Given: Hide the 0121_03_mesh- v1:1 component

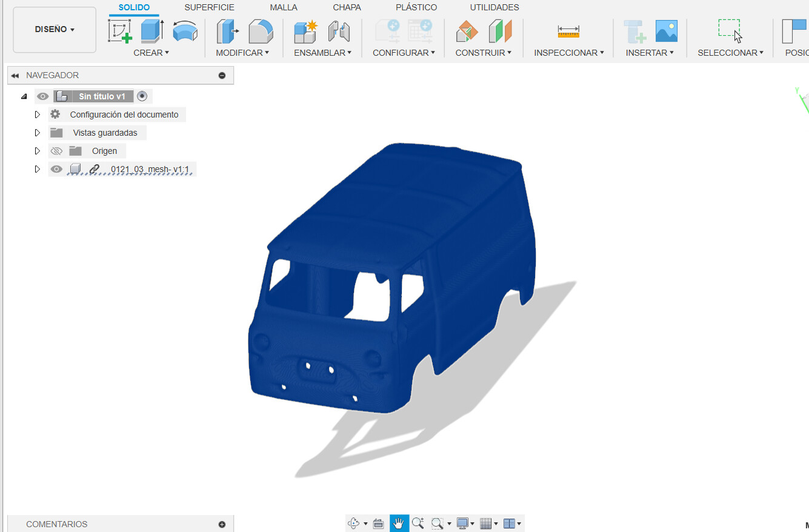Looking at the screenshot, I should click(56, 169).
